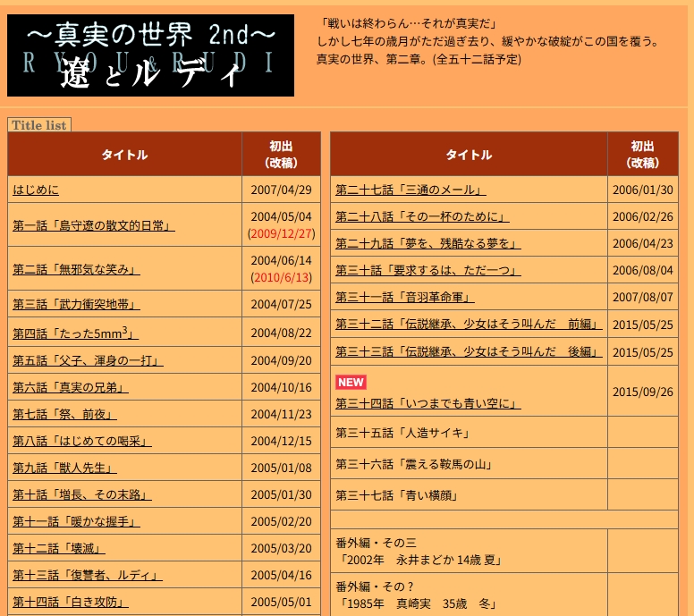This screenshot has height=616, width=694.
Task: Open 第二十九話「夢を、残酷なる夢を」
Action: [x=428, y=243]
